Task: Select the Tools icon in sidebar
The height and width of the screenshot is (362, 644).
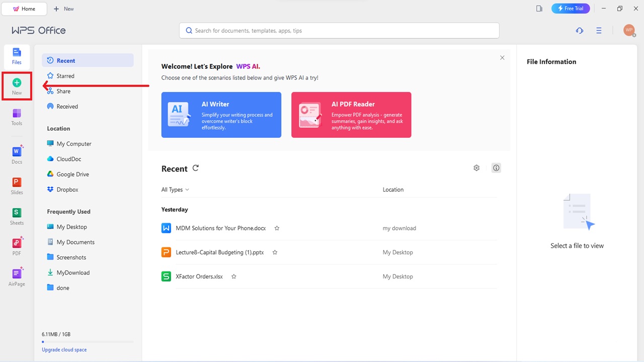Action: tap(17, 117)
